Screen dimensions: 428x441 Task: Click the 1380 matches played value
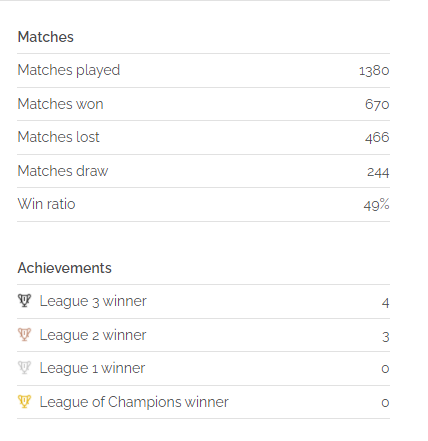point(374,71)
